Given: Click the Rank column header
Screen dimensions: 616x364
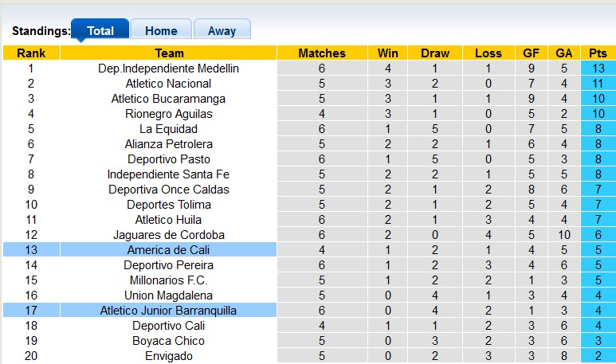Looking at the screenshot, I should tap(31, 53).
